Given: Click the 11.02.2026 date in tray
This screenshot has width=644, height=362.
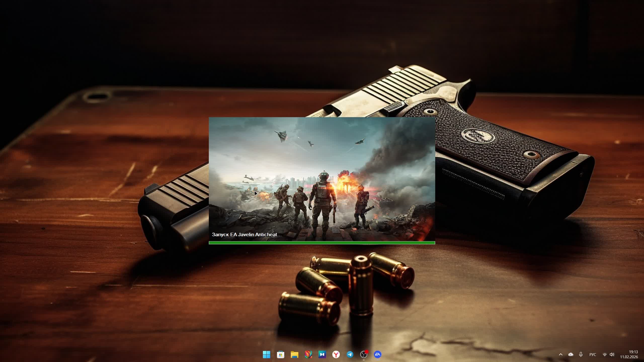Looking at the screenshot, I should point(629,357).
